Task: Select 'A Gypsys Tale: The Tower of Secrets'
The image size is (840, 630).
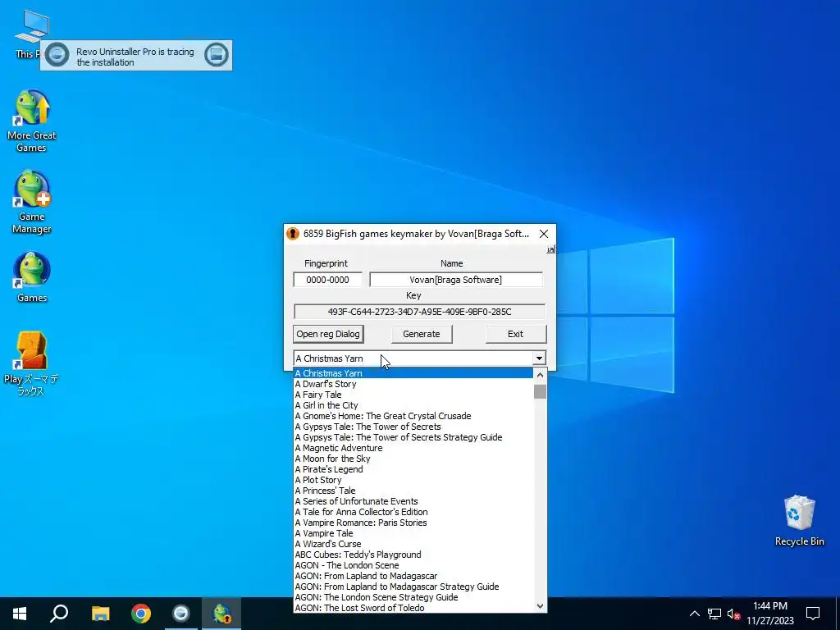Action: [x=413, y=427]
